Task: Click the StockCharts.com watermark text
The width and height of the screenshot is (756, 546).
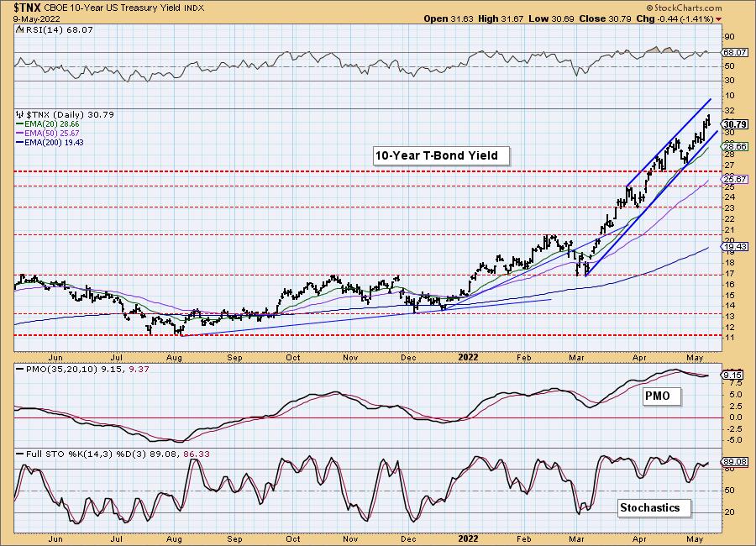Action: pos(684,8)
